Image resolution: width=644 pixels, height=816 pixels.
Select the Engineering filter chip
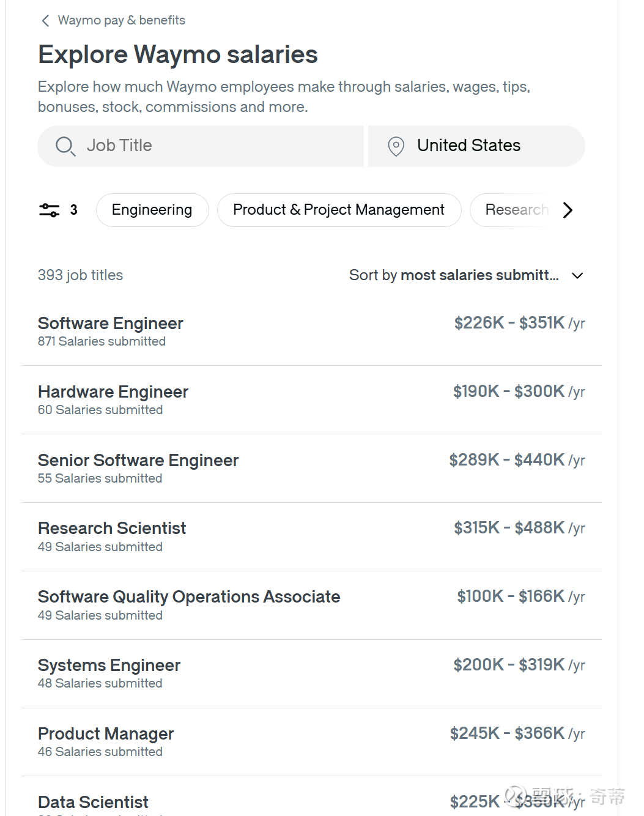tap(152, 210)
